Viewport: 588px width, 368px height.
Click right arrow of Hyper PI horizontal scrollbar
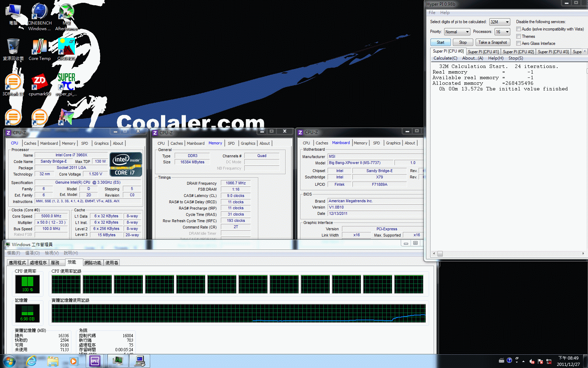click(x=583, y=253)
